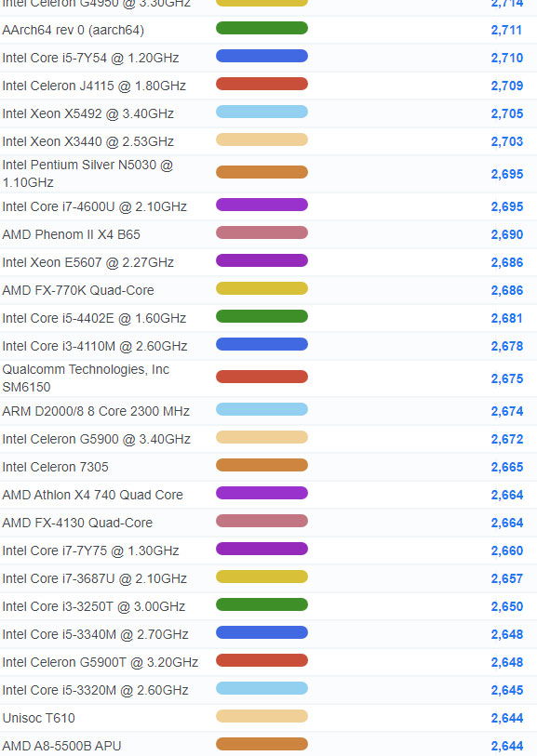Open the 2,703 score value
The image size is (537, 756).
tap(507, 142)
